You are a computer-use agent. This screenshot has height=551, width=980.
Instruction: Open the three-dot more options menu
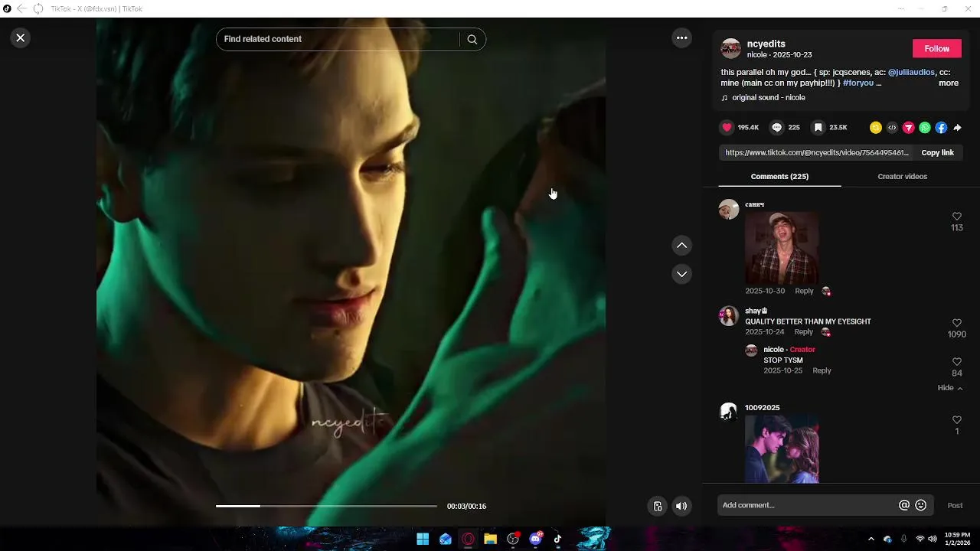pyautogui.click(x=681, y=37)
